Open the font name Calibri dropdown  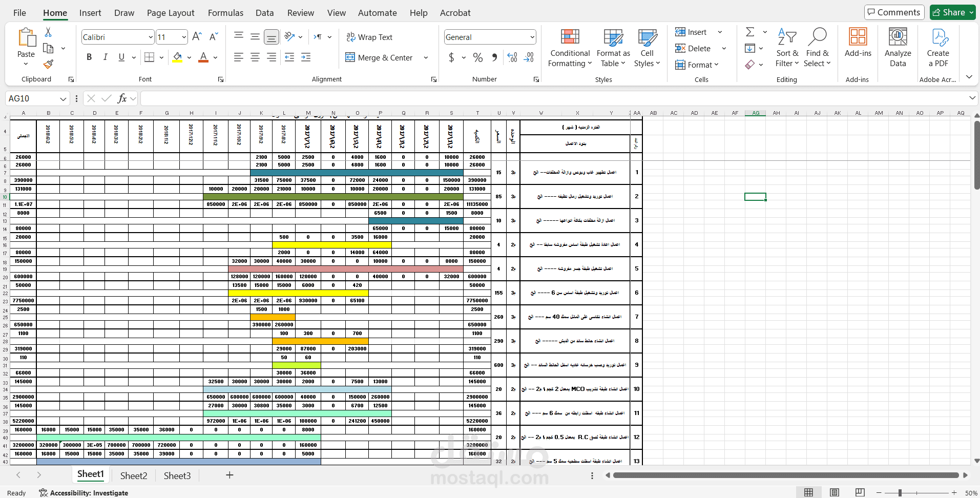tap(151, 37)
